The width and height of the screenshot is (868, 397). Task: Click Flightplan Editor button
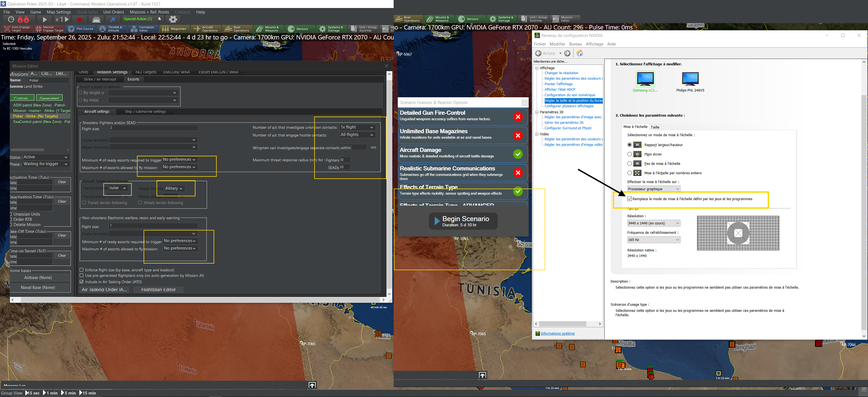tap(158, 289)
